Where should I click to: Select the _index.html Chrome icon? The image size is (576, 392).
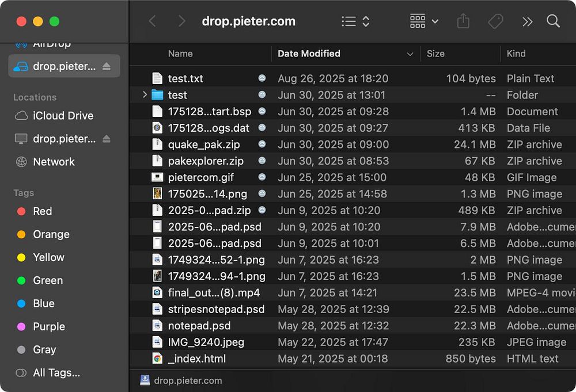pos(157,359)
